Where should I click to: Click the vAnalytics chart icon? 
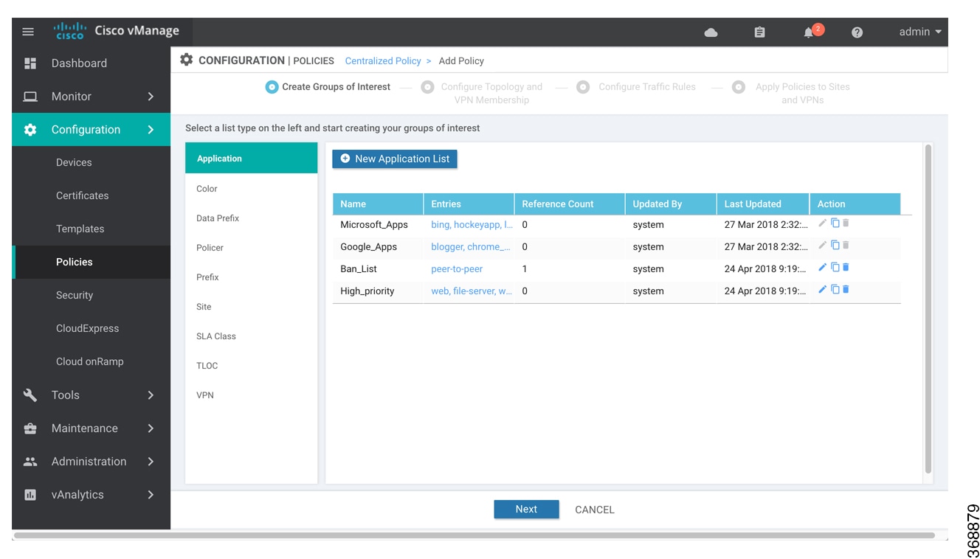coord(30,495)
